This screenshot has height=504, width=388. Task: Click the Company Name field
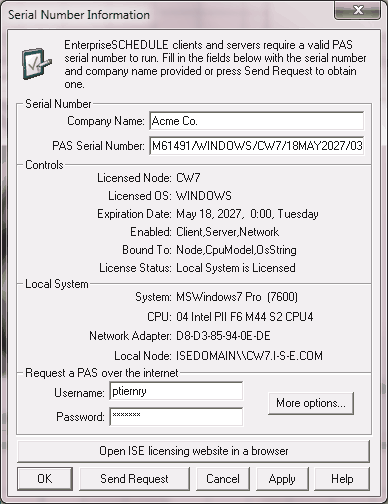pos(257,121)
